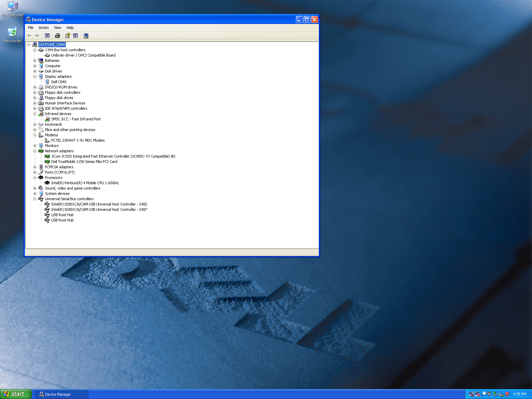Select PCTEL 2304WT V.9x MDC Modem

tap(78, 140)
